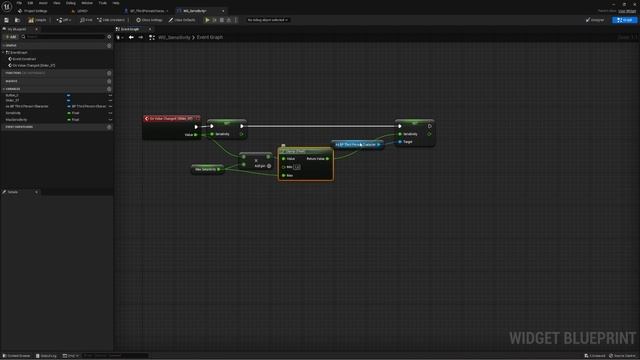Toggle visibility eye of As BP Third Person Character variable

110,107
